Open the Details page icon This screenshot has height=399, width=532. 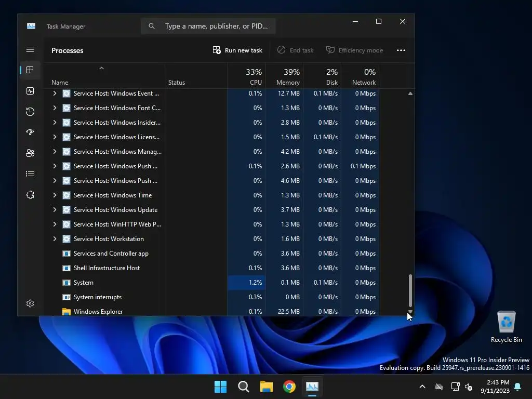30,174
